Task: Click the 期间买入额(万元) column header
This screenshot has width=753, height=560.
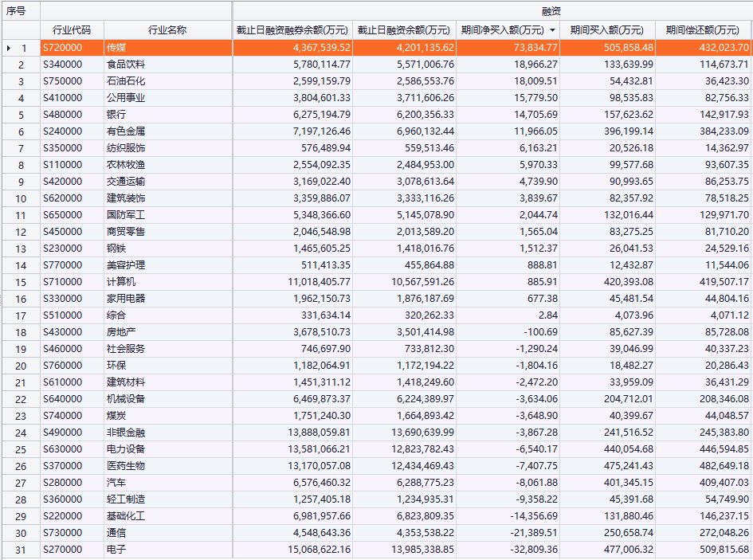Action: (x=607, y=30)
